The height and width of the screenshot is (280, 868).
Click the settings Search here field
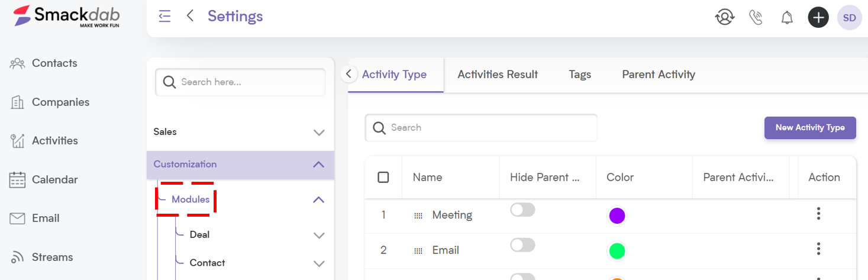pyautogui.click(x=240, y=82)
